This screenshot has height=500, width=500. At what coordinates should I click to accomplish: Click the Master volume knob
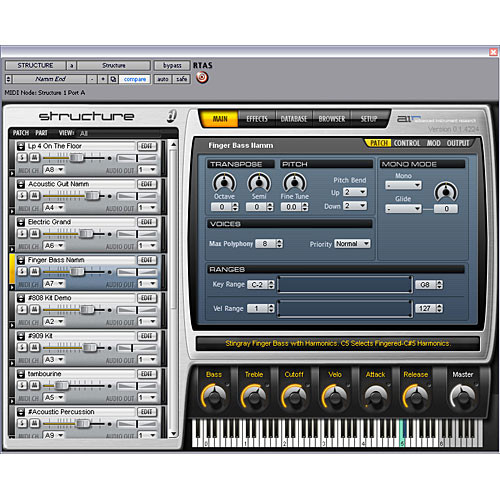(x=463, y=396)
